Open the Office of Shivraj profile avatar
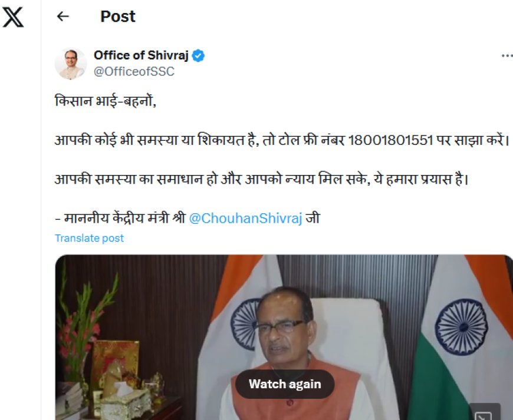The height and width of the screenshot is (420, 513). pos(71,64)
